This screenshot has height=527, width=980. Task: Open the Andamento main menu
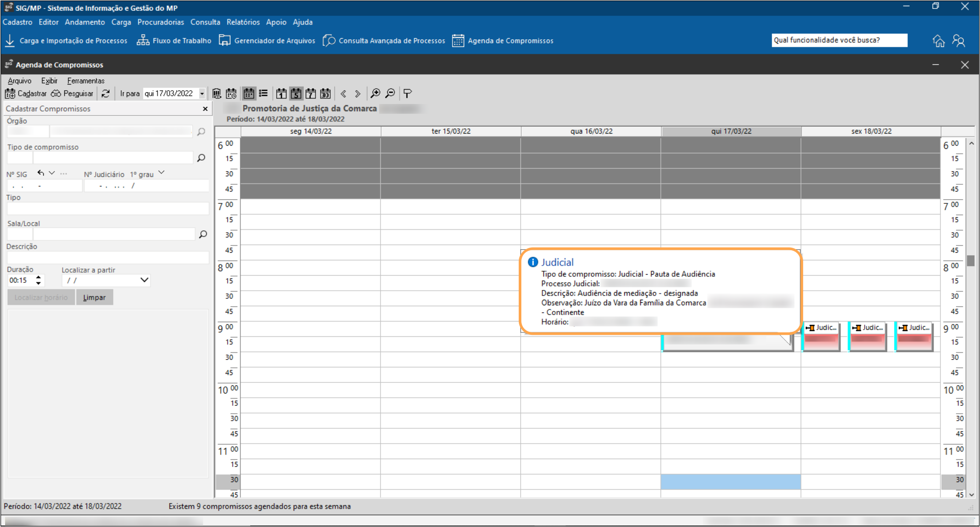click(85, 22)
